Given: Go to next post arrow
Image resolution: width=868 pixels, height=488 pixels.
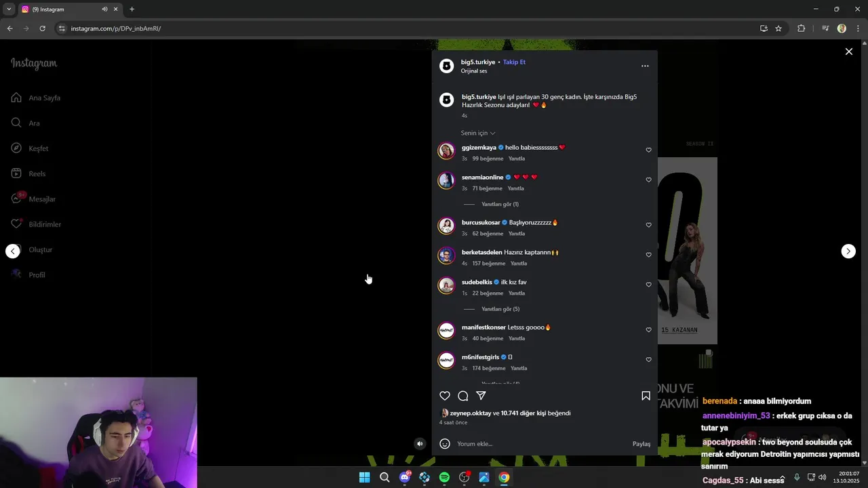Looking at the screenshot, I should click(x=848, y=251).
